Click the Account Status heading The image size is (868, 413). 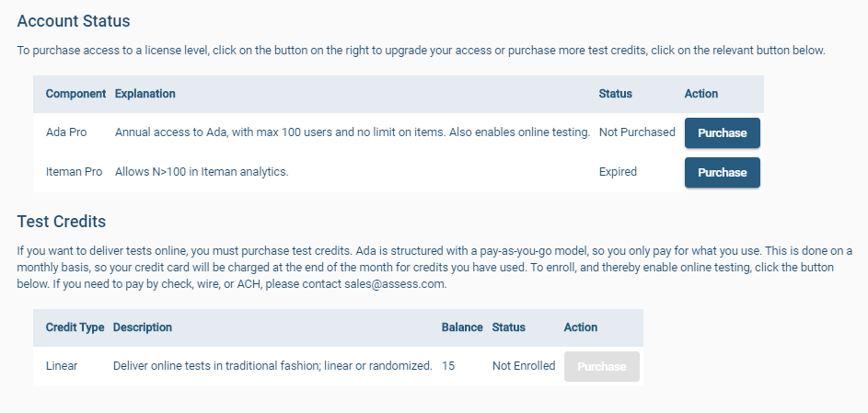point(74,20)
